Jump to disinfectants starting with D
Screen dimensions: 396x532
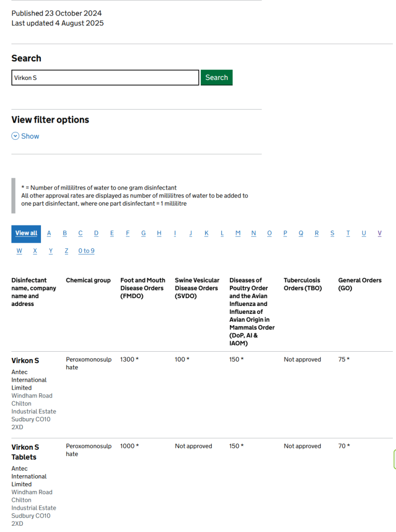tap(96, 233)
